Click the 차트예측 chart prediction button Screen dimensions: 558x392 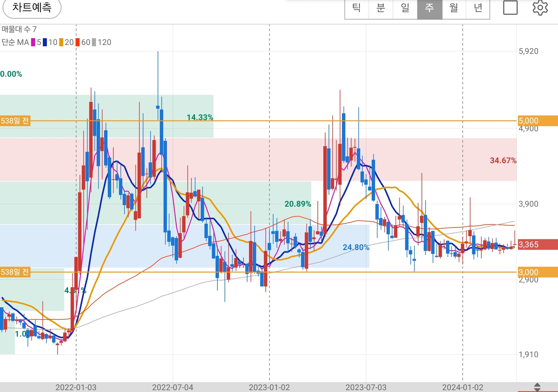(x=32, y=7)
